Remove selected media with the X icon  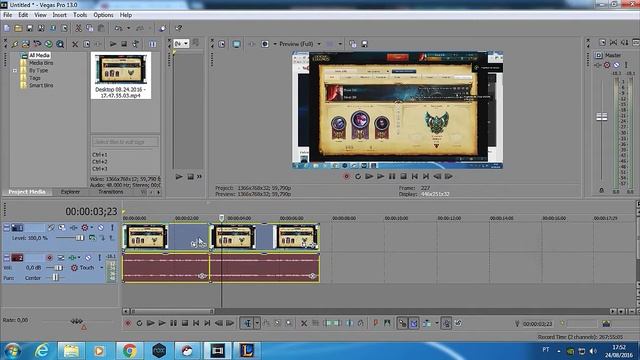point(75,44)
